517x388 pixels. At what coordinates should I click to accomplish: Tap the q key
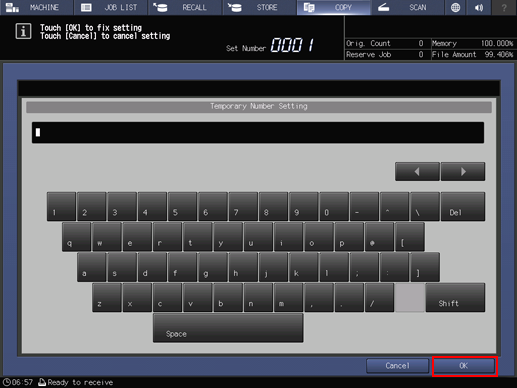76,237
